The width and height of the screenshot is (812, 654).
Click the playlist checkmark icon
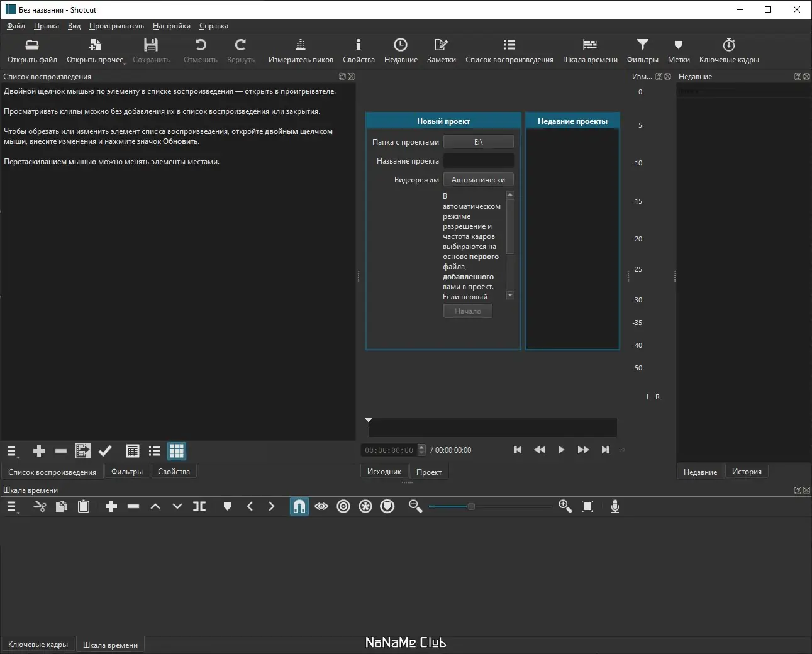tap(105, 451)
